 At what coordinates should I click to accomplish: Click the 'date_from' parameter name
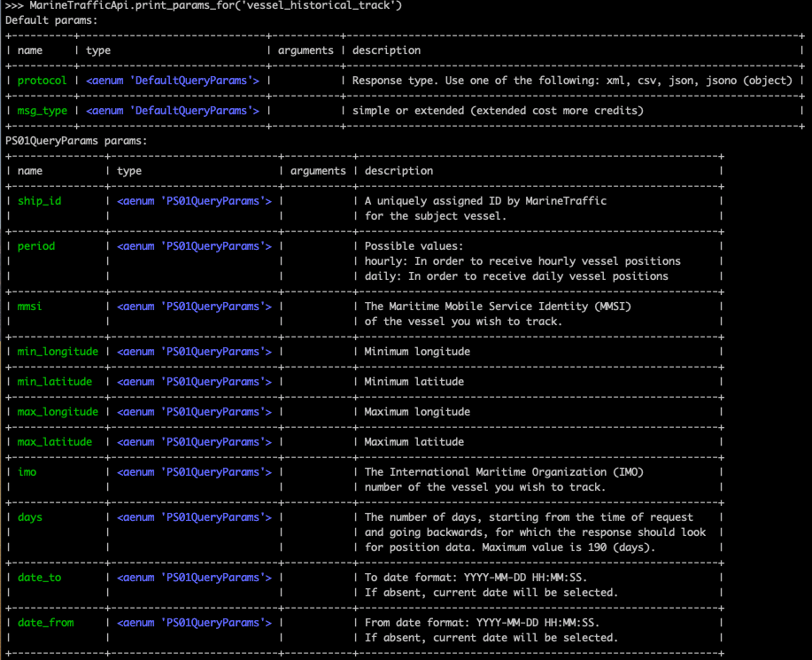45,623
